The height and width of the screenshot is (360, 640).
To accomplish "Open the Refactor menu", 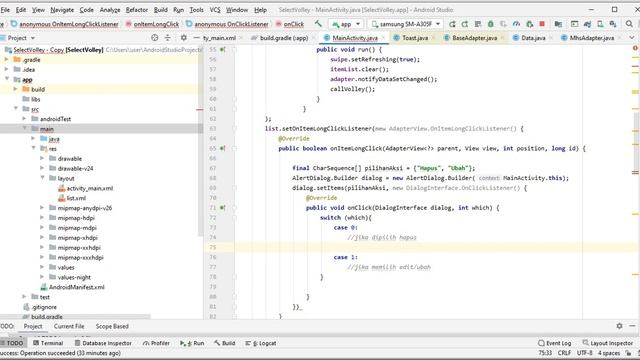I will tap(136, 10).
